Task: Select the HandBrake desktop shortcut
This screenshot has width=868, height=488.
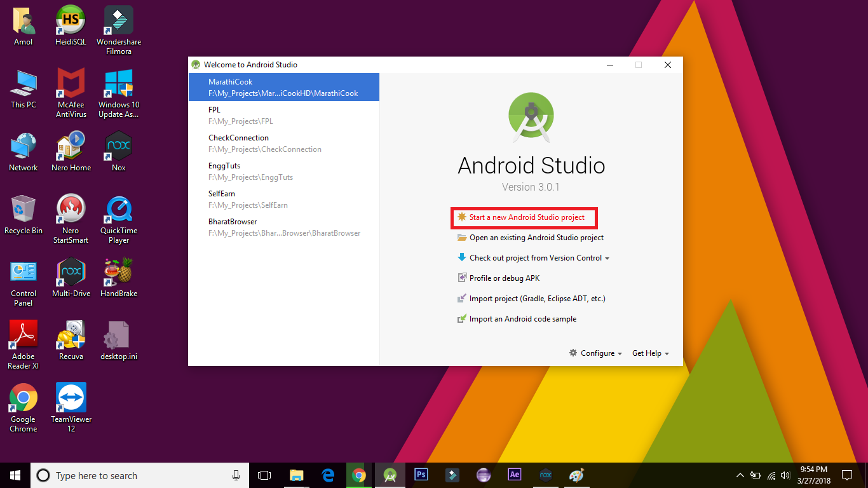Action: click(119, 278)
